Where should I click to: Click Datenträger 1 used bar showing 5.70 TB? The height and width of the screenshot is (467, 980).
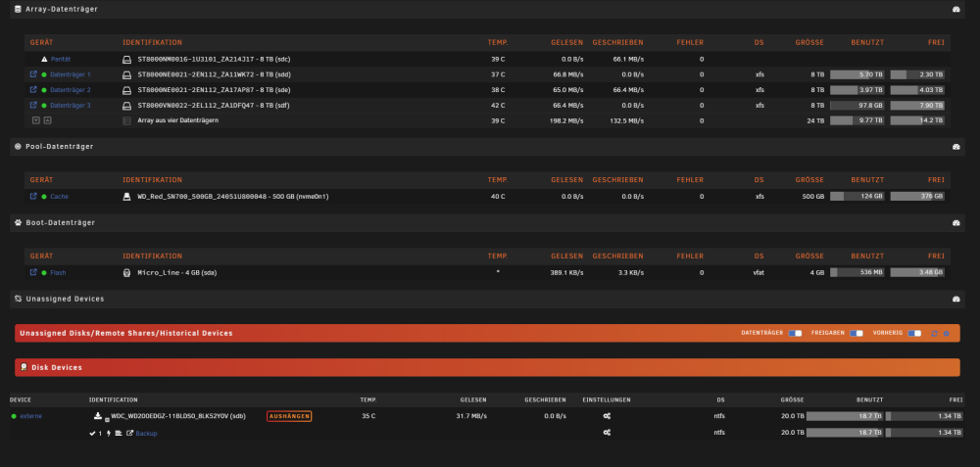tap(857, 74)
